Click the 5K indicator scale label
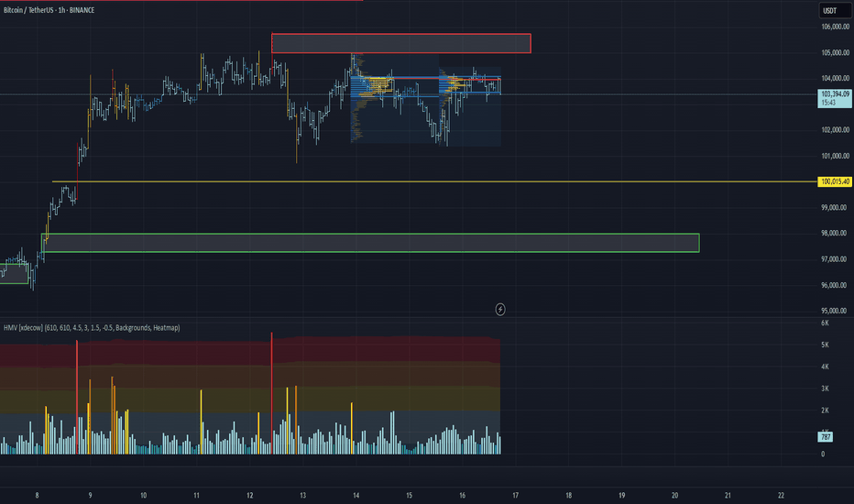The image size is (854, 504). pos(825,345)
